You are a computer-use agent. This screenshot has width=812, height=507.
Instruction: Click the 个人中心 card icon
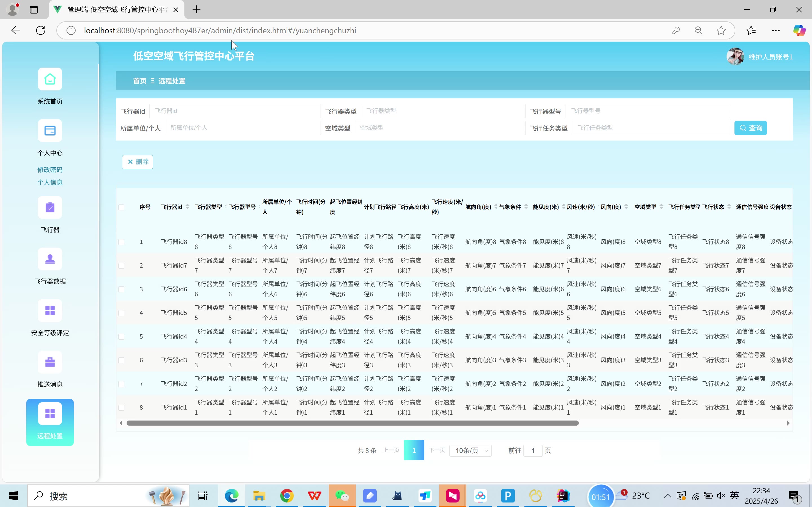(x=50, y=131)
